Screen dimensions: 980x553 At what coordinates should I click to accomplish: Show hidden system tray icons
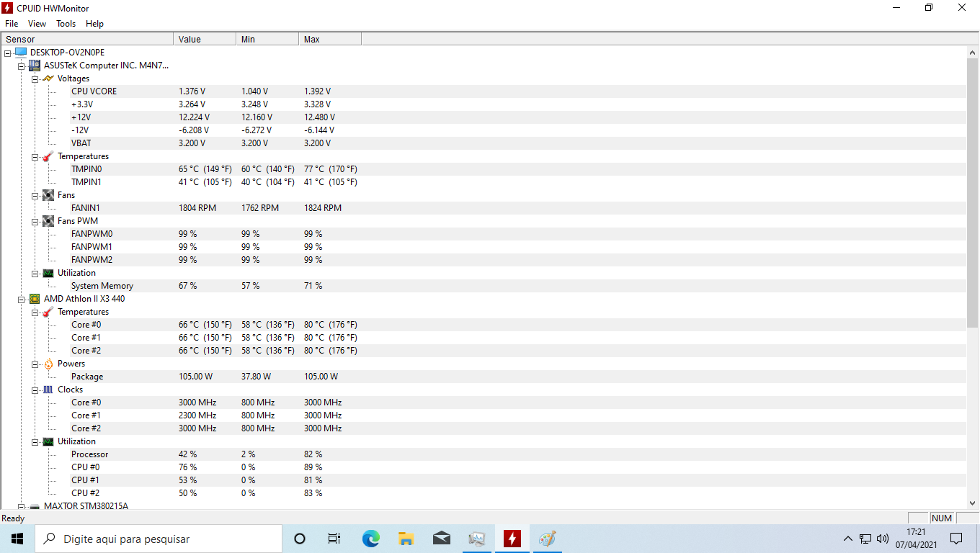pos(848,539)
